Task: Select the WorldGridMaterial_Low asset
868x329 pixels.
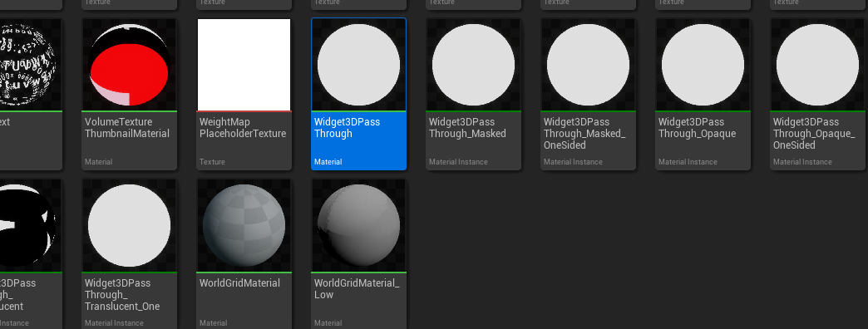Action: pos(358,253)
